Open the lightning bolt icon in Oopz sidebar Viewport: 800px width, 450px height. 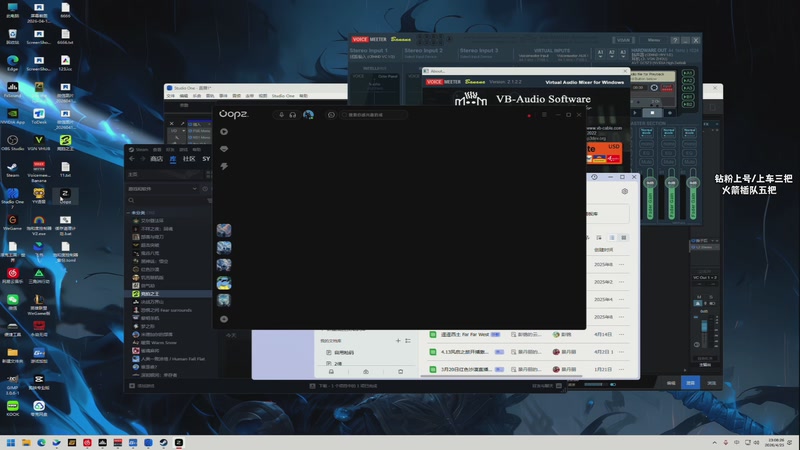224,166
